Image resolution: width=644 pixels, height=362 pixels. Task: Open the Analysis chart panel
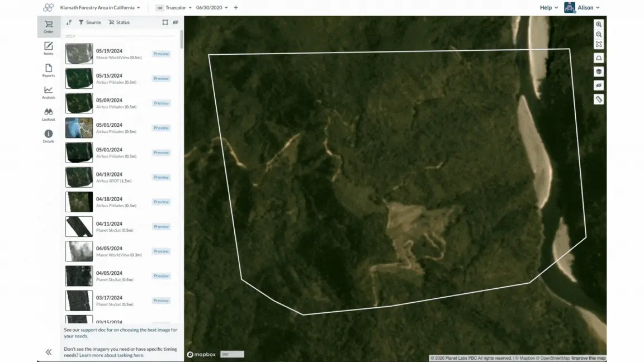pyautogui.click(x=49, y=92)
